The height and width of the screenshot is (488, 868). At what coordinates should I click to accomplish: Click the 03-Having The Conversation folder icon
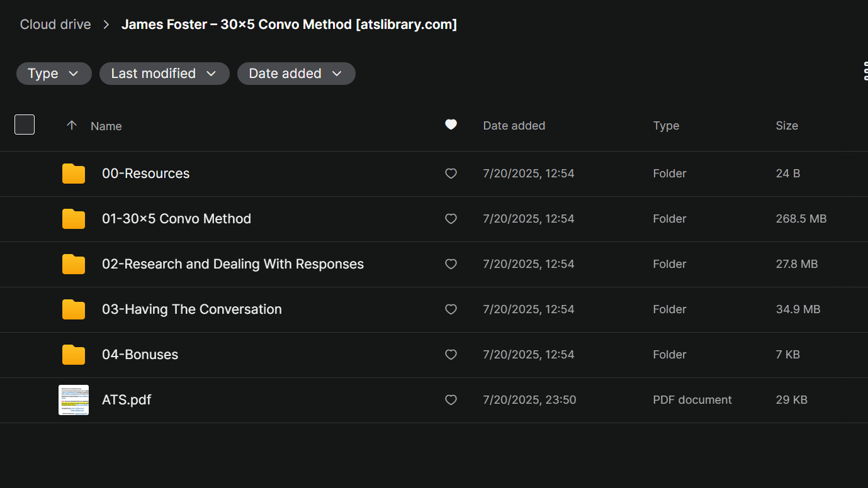click(74, 309)
